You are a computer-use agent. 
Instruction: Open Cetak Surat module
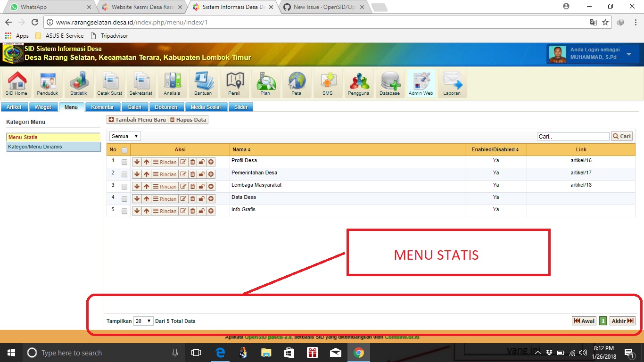pos(110,83)
